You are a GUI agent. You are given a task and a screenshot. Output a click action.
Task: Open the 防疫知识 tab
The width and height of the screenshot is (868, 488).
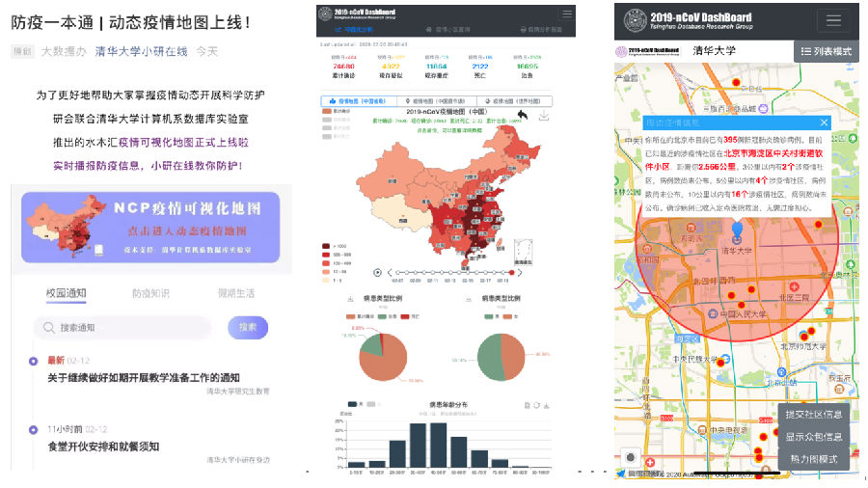[x=150, y=293]
